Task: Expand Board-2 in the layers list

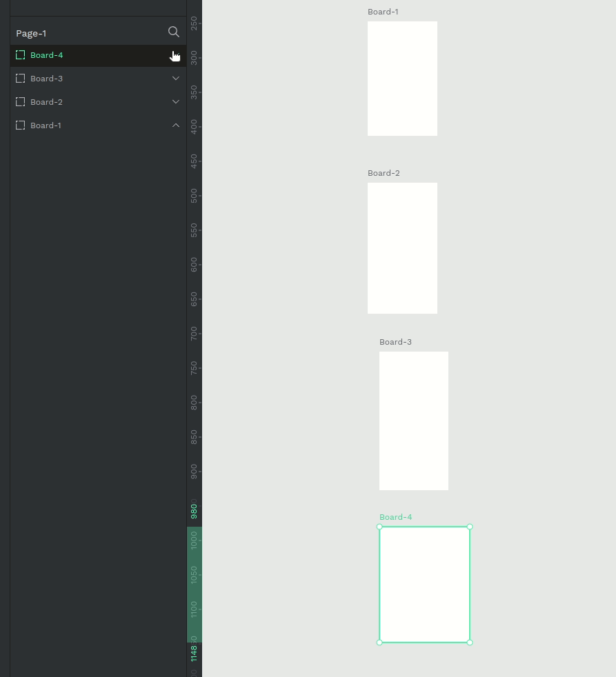Action: 176,101
